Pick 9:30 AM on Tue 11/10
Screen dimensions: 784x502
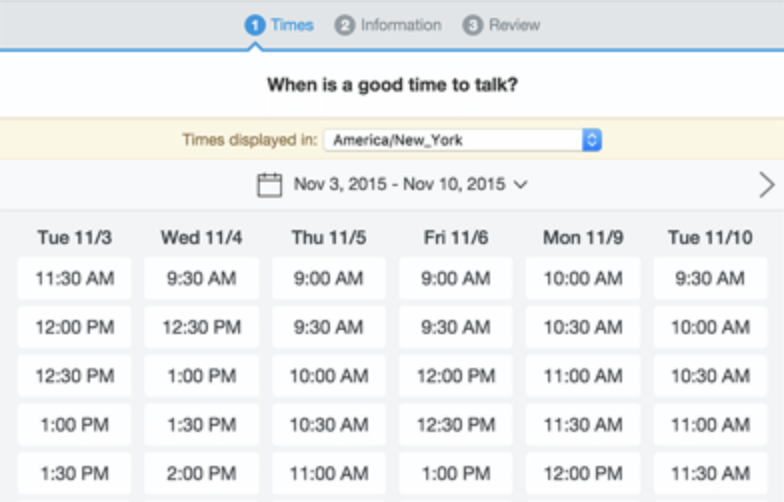710,278
